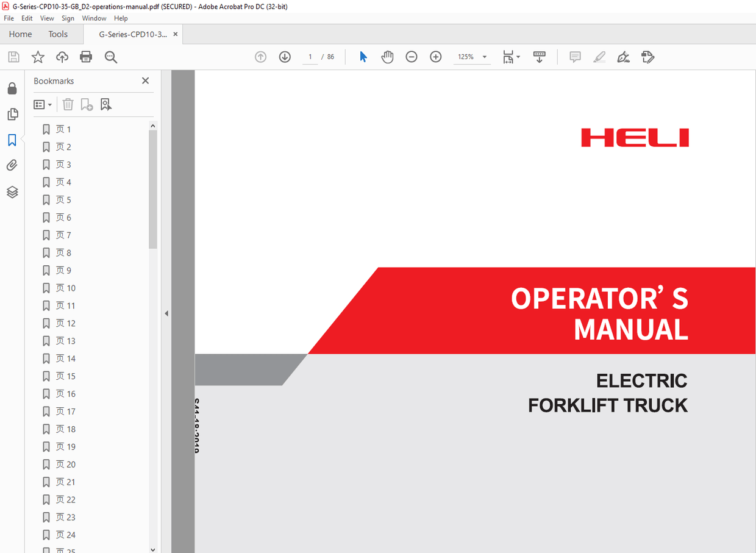The height and width of the screenshot is (553, 756).
Task: Open the zoom level dropdown
Action: [483, 57]
